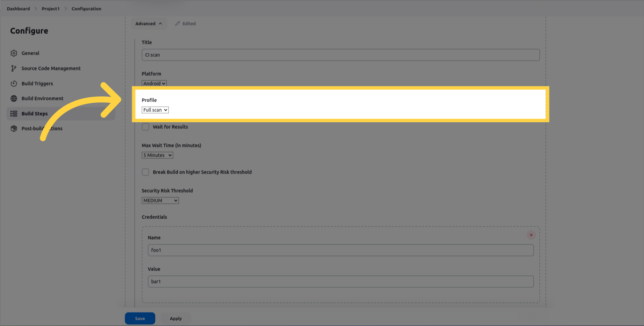Remove credential with the red X icon

click(x=531, y=235)
